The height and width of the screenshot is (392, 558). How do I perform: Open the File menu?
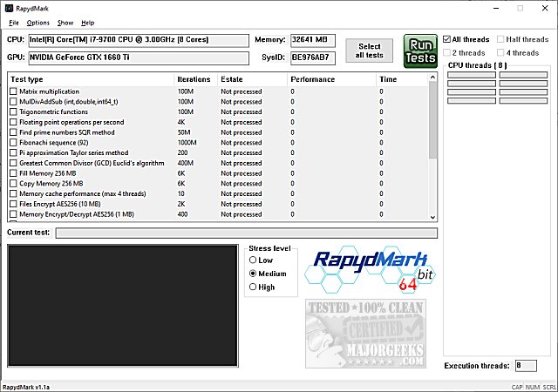pos(14,23)
